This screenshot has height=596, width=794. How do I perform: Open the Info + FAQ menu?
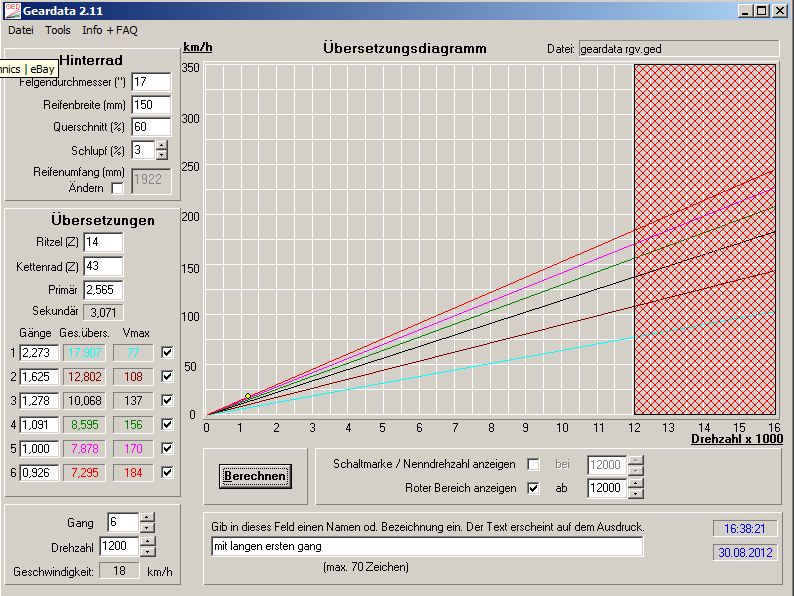point(110,31)
